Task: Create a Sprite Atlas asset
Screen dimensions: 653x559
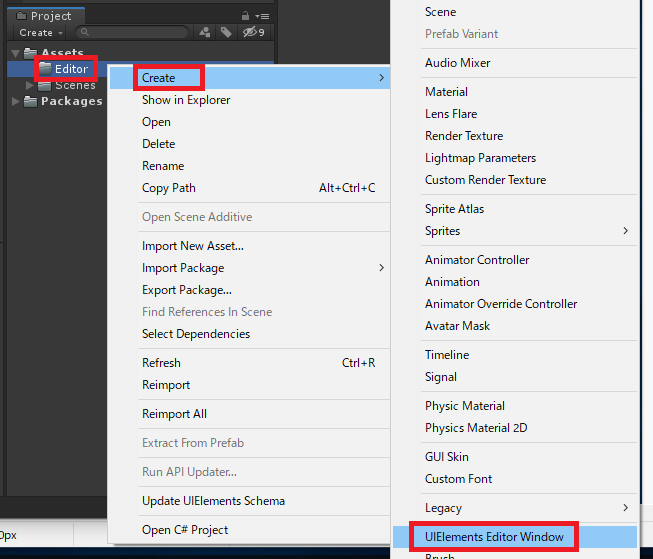Action: [x=515, y=209]
